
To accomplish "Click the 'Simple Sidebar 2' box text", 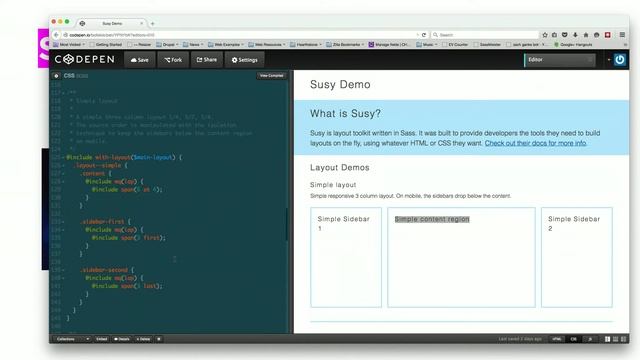I will coord(574,224).
